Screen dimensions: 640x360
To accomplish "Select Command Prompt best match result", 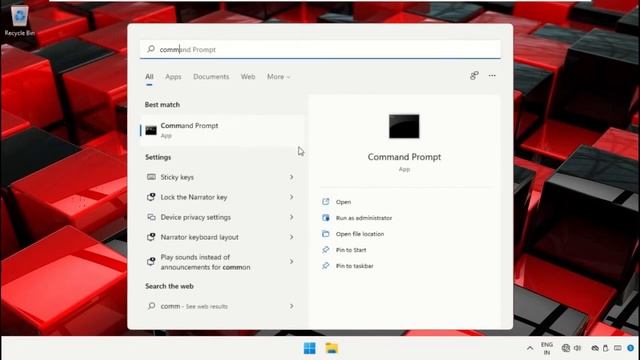I will [x=222, y=130].
